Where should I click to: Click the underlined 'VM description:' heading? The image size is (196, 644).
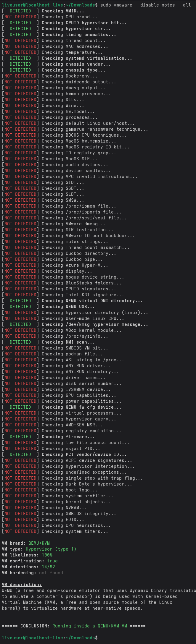point(22,585)
